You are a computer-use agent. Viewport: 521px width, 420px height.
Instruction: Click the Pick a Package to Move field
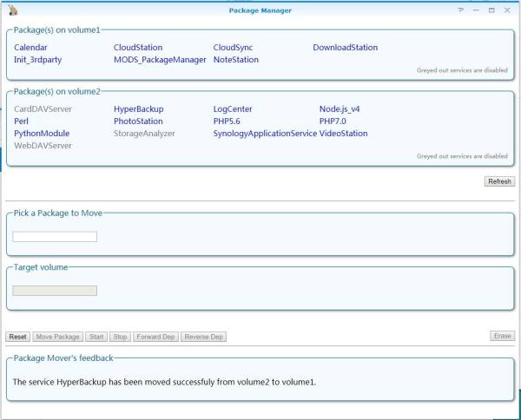tap(55, 237)
